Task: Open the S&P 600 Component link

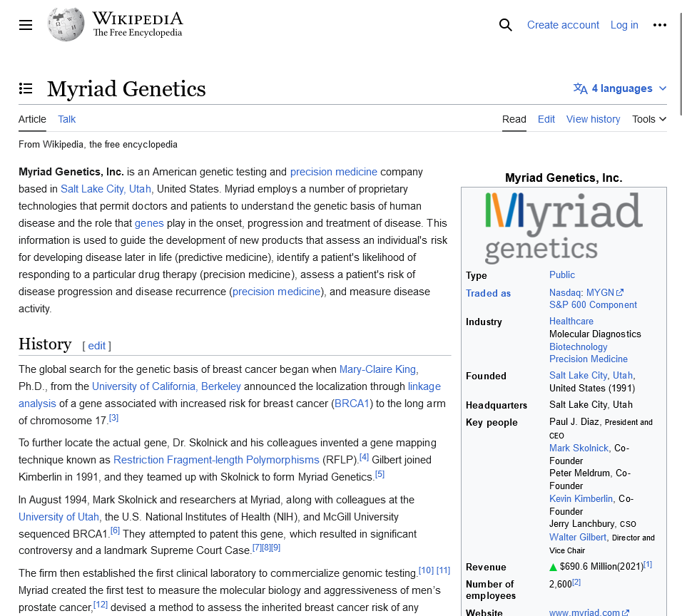Action: point(593,304)
